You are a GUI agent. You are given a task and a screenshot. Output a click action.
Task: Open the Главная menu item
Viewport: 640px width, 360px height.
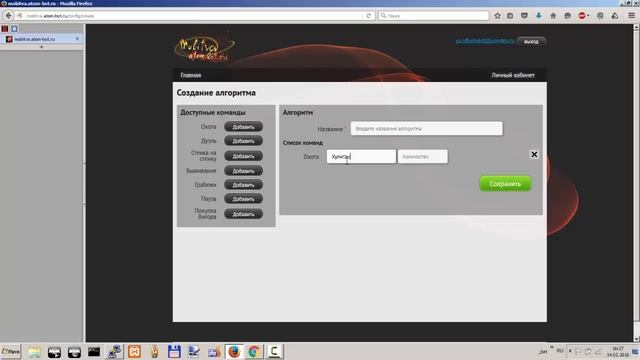pyautogui.click(x=191, y=75)
